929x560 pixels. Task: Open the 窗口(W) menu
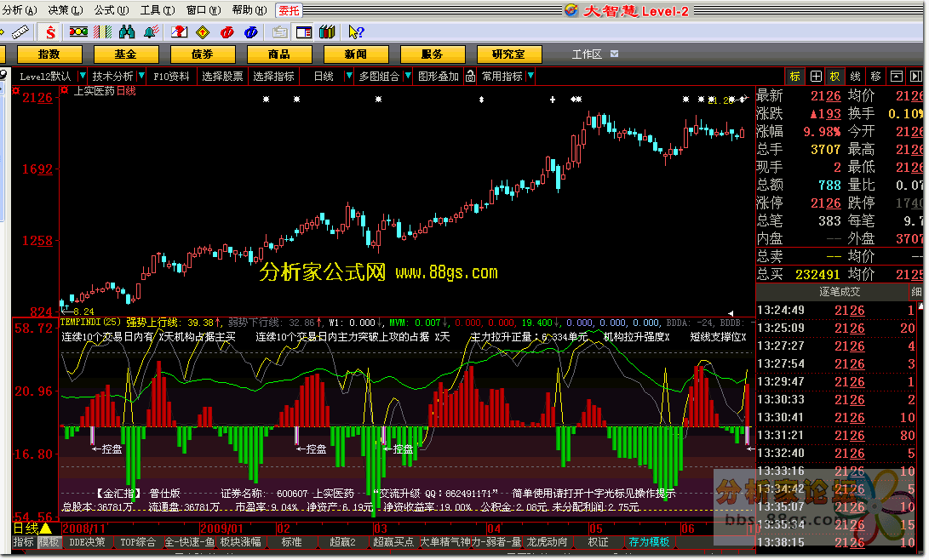[x=204, y=10]
